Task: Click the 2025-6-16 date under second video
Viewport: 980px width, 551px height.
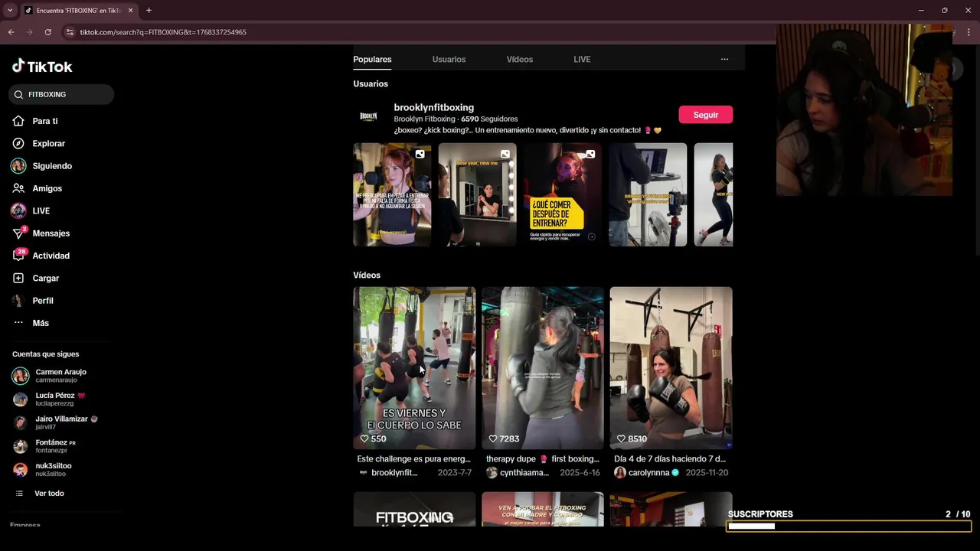Action: (580, 473)
